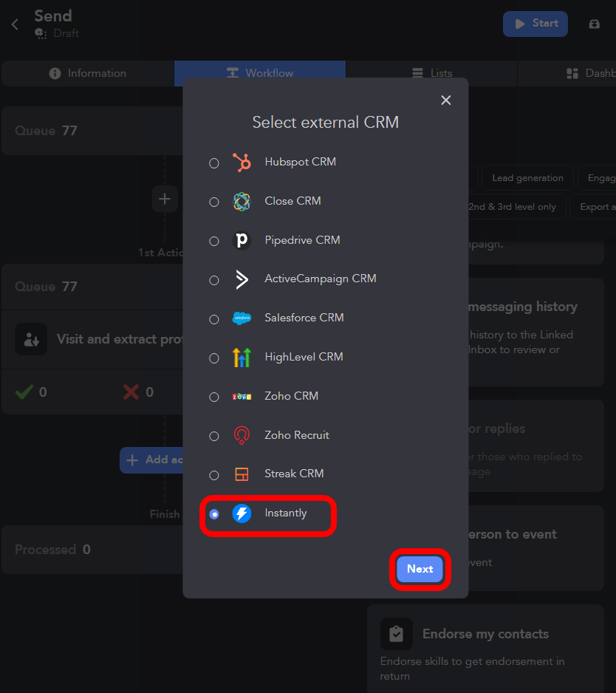Filter by the Export tag
This screenshot has height=693, width=616.
pyautogui.click(x=593, y=207)
